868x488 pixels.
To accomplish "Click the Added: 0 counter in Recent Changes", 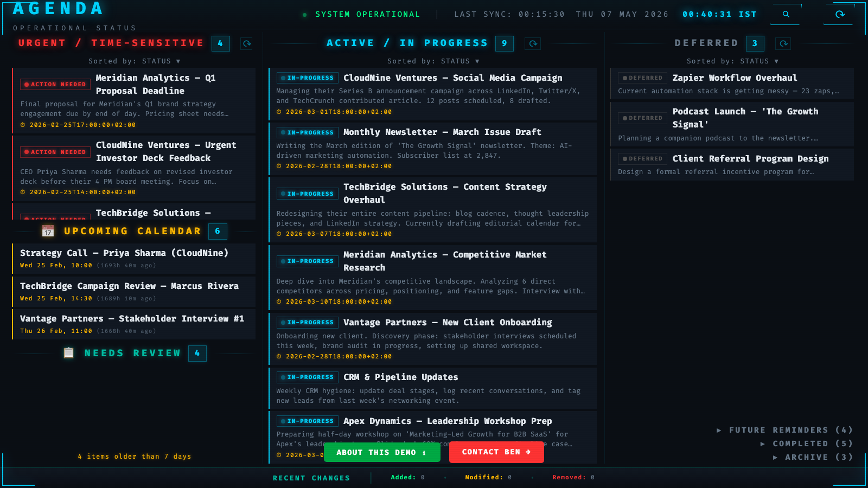I will (407, 478).
